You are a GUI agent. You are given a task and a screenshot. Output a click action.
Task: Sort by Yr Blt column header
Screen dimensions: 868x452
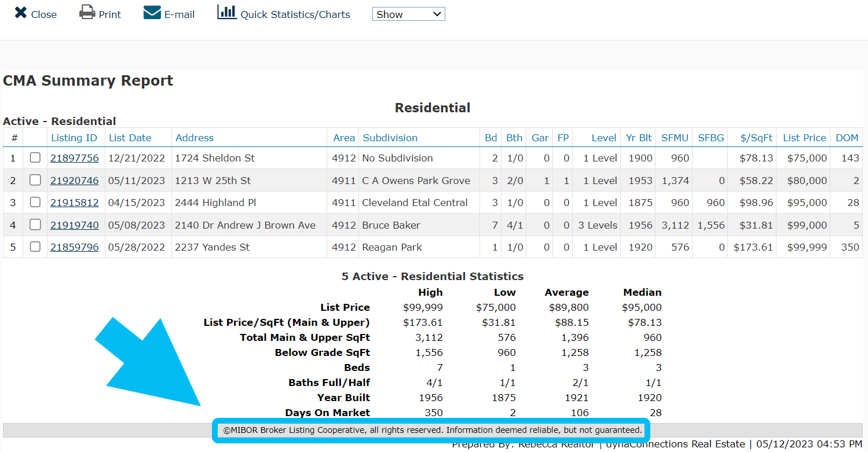point(639,138)
